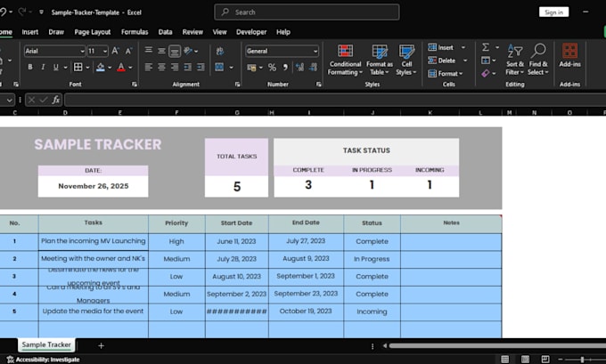606x364 pixels.
Task: Toggle bold formatting
Action: (30, 67)
